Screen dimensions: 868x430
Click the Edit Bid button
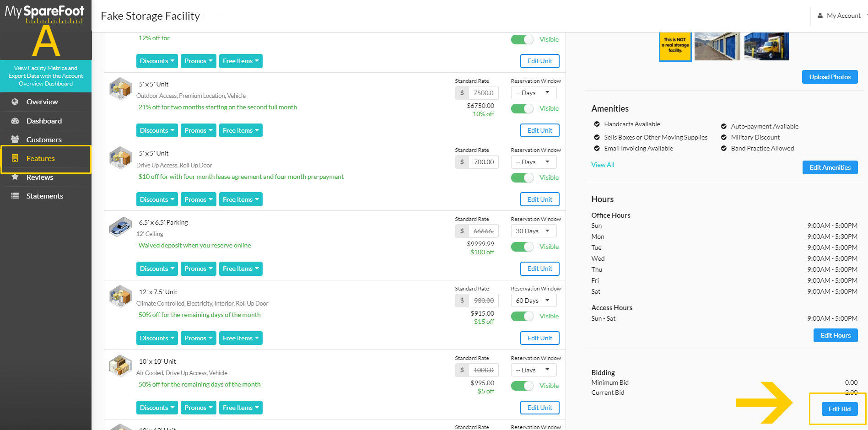(839, 409)
